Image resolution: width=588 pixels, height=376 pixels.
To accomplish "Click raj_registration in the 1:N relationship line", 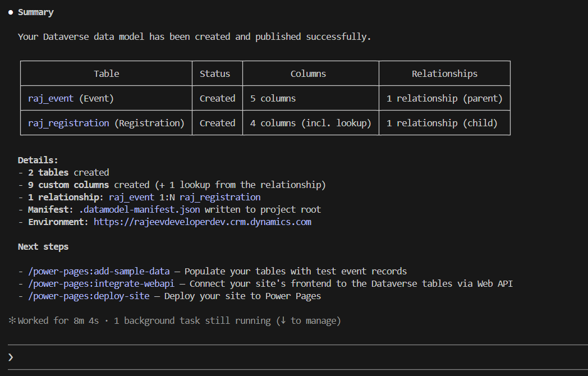I will point(220,197).
